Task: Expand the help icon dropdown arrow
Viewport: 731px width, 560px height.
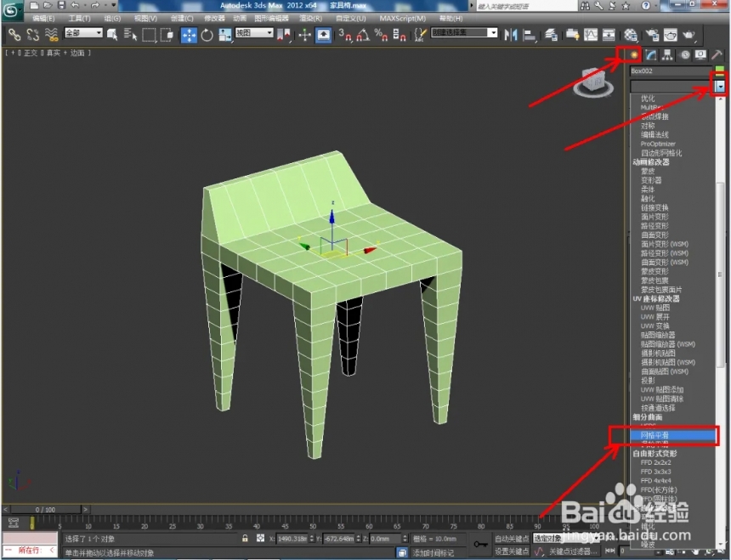Action: point(657,6)
